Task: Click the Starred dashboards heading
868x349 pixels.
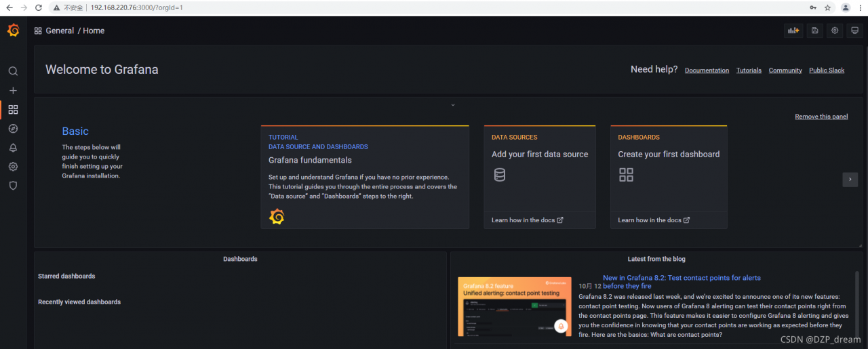Action: [66, 276]
